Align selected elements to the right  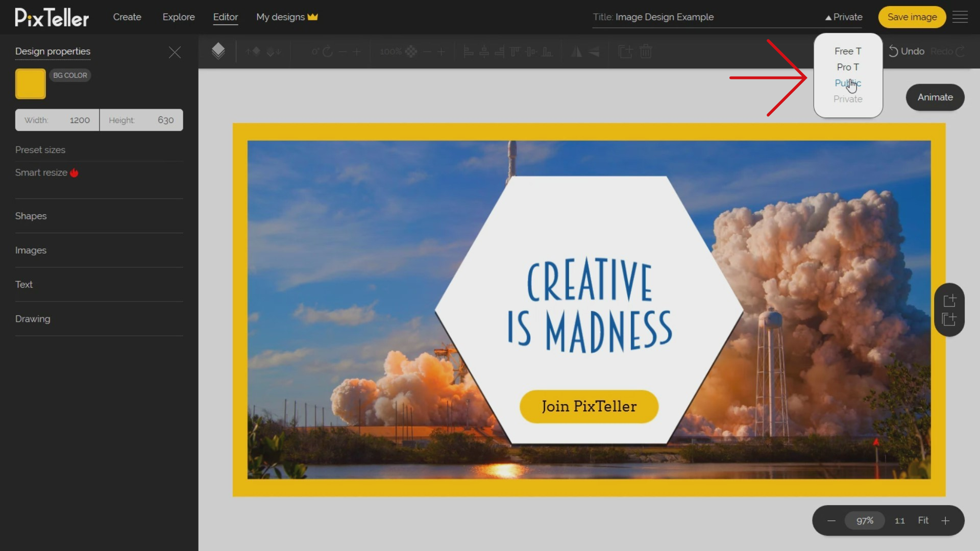(500, 52)
